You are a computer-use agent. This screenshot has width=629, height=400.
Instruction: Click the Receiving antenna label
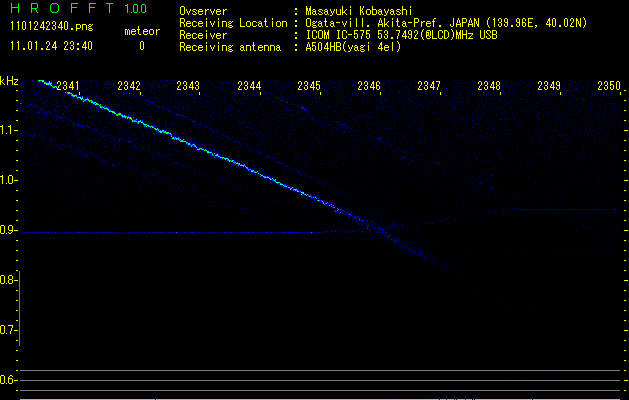tap(230, 47)
